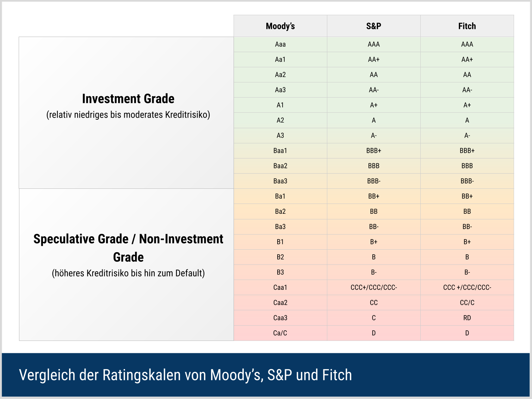Select the Caa2 cell in Moody's column
532x399 pixels.
(280, 303)
